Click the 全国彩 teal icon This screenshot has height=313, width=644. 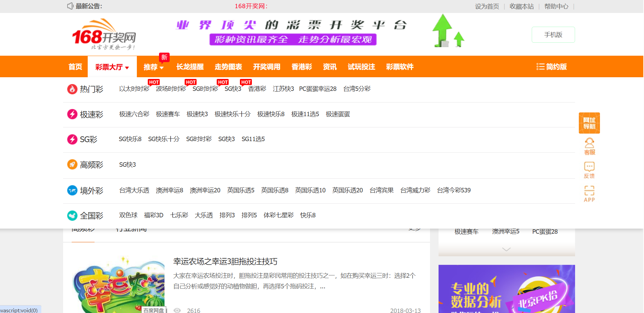pyautogui.click(x=72, y=216)
